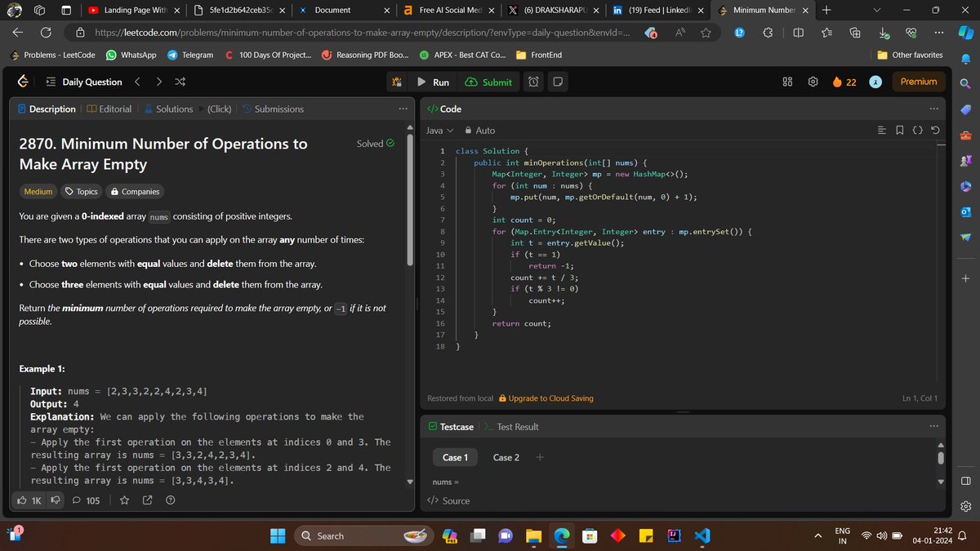This screenshot has width=980, height=551.
Task: Add a new testcase with plus
Action: 540,457
